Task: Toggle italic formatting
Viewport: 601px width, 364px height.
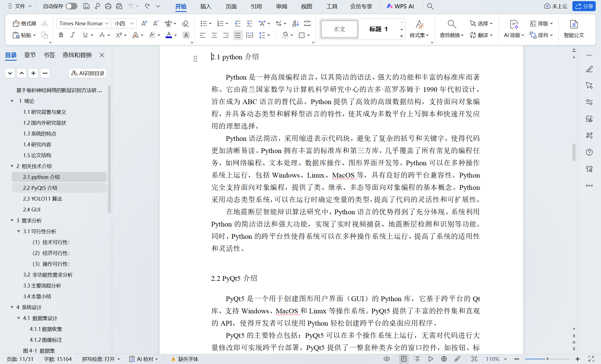Action: (x=73, y=35)
